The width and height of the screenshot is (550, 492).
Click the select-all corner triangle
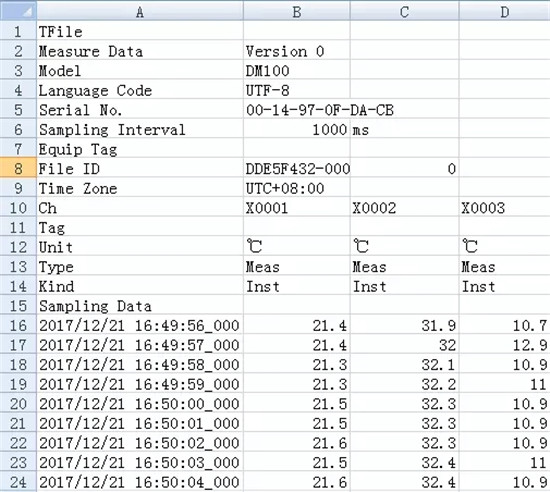point(18,11)
